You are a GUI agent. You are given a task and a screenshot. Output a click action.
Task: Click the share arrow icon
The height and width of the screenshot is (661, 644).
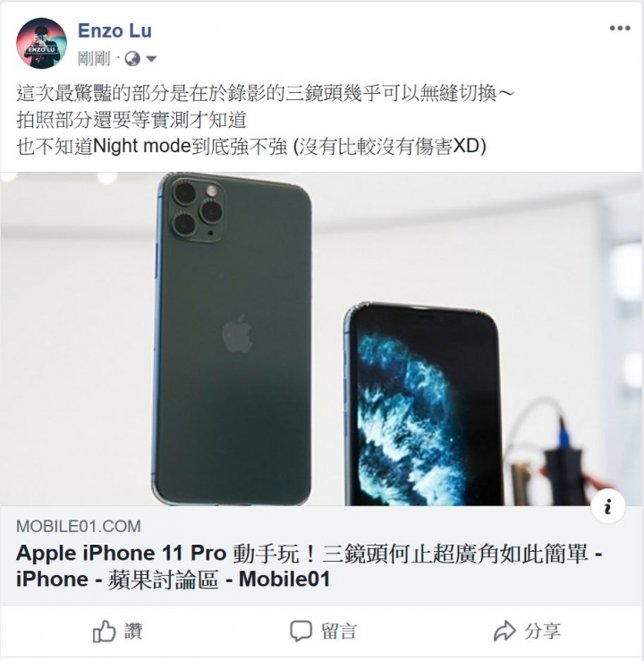(x=504, y=631)
